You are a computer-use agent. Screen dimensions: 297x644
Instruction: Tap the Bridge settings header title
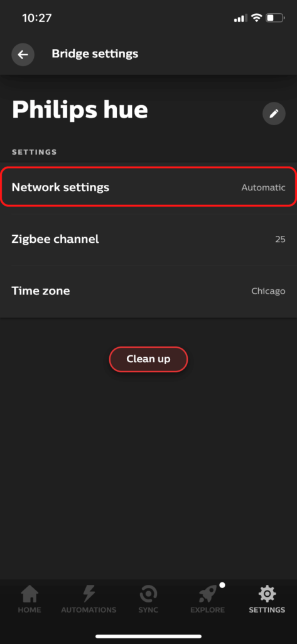tap(95, 54)
